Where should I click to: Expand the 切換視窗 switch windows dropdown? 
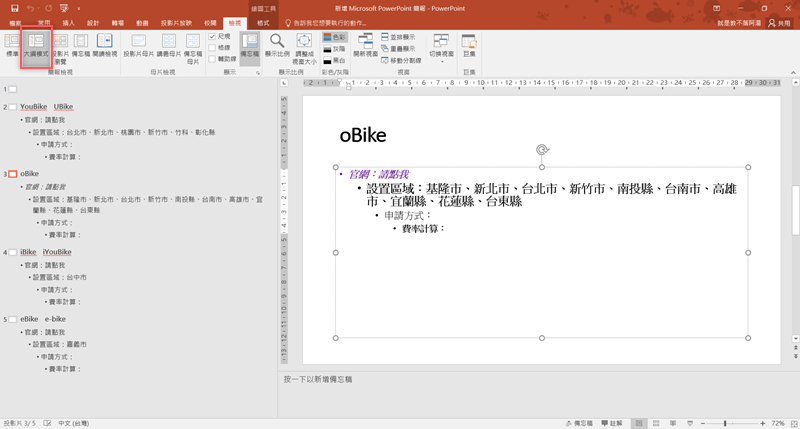440,48
